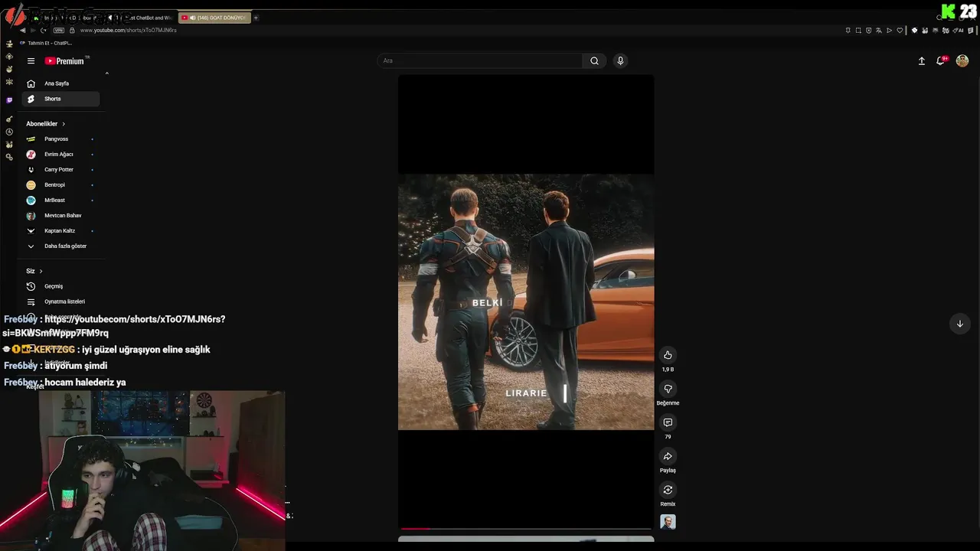Open the page translate icon
This screenshot has height=551, width=980.
coord(879,31)
